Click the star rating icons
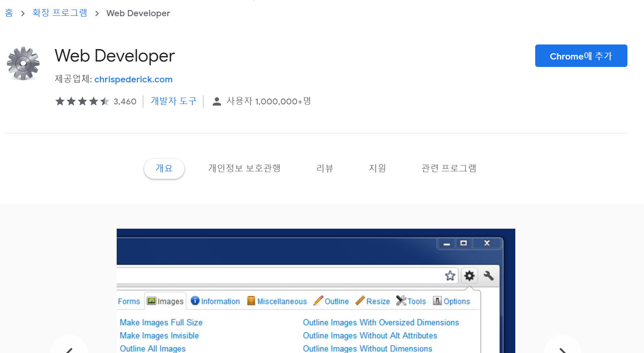644x353 pixels. [x=82, y=101]
